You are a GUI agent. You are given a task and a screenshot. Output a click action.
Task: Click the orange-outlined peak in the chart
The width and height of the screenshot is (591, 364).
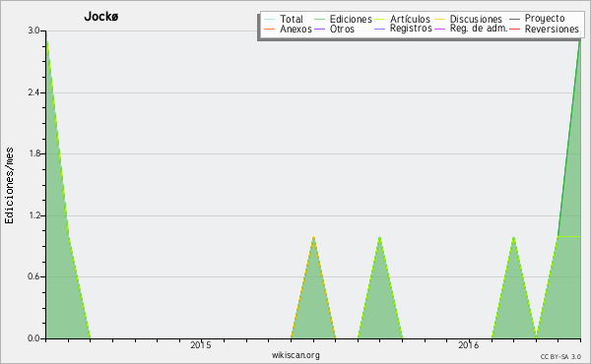(313, 288)
